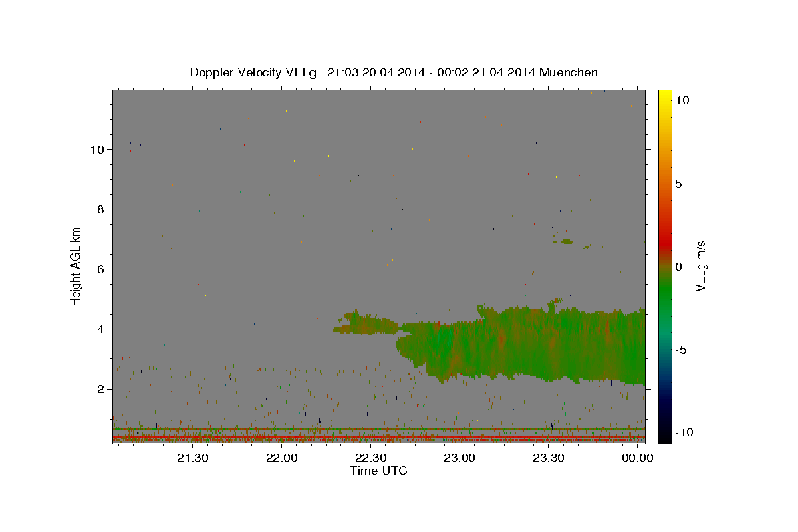Click the height axis label '2'
The height and width of the screenshot is (532, 798).
click(x=102, y=389)
